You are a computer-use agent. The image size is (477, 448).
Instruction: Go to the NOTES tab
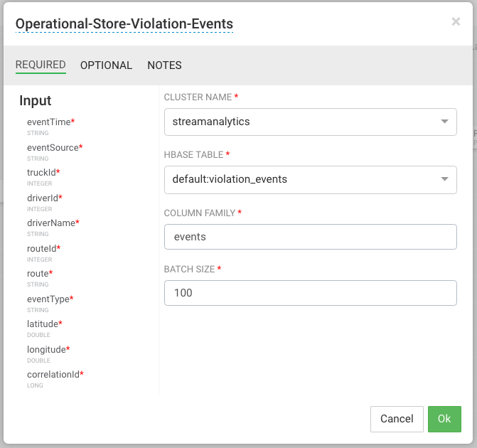(x=164, y=65)
